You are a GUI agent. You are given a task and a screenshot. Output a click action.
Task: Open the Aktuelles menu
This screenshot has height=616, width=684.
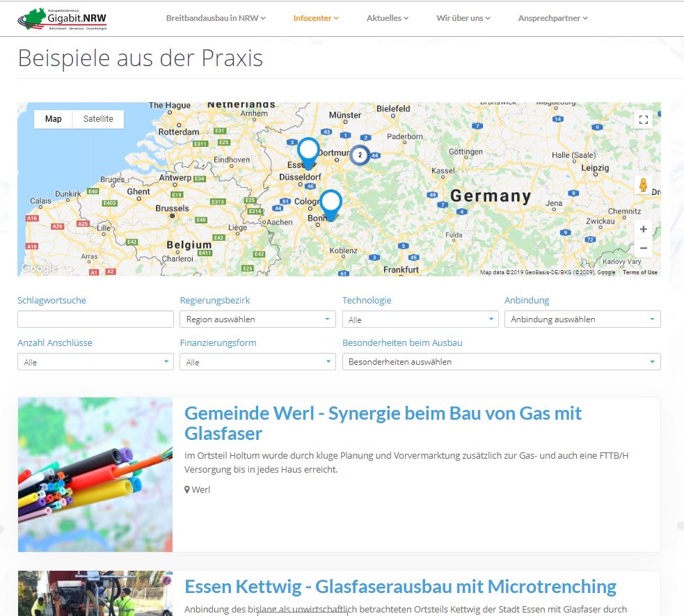pyautogui.click(x=388, y=18)
